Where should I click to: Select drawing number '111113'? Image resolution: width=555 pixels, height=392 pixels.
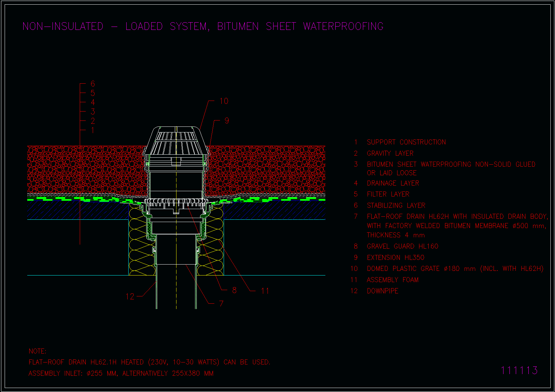(x=519, y=370)
